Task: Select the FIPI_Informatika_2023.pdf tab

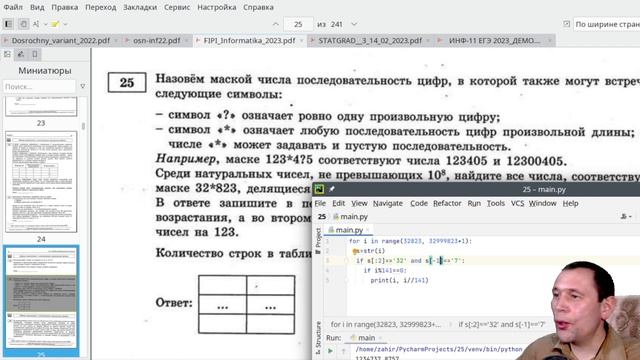Action: click(249, 40)
